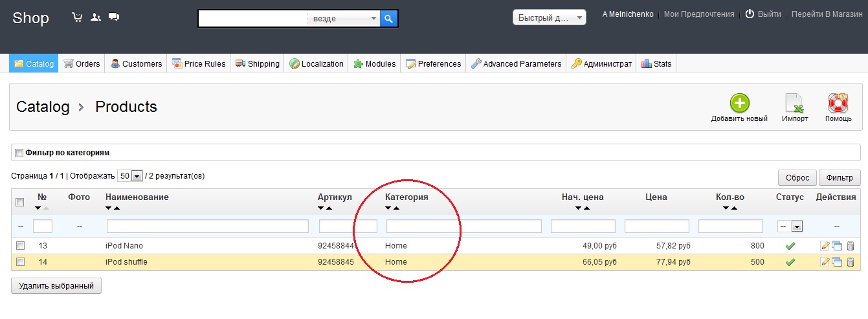Open the search scope dropdown везде
This screenshot has height=319, width=868.
coord(344,19)
